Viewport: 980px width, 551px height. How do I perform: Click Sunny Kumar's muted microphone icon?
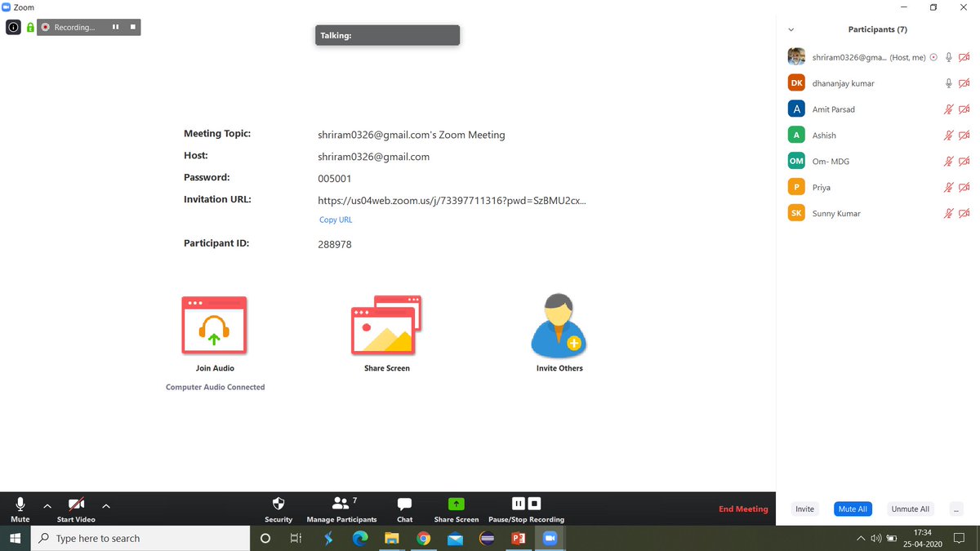[x=949, y=214]
